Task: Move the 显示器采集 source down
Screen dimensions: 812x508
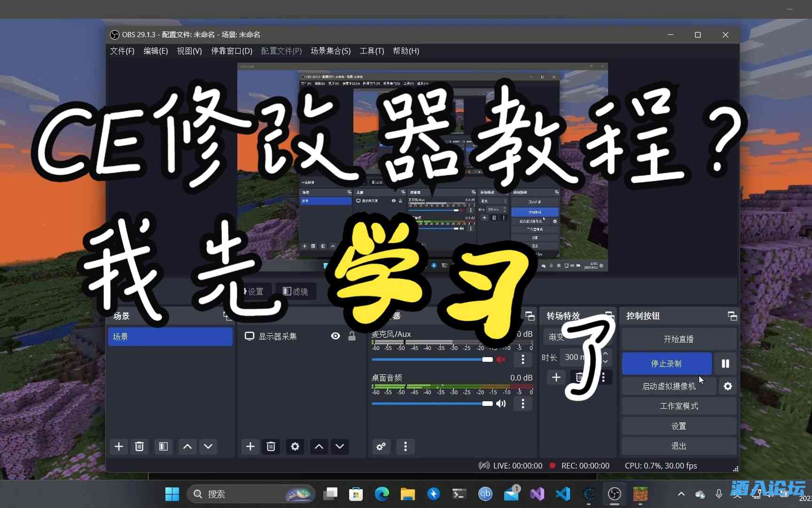Action: coord(340,446)
